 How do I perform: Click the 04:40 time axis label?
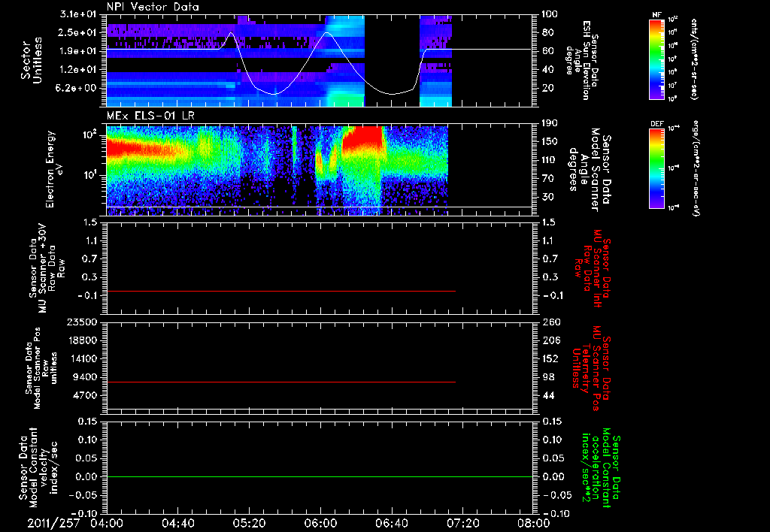tap(177, 523)
